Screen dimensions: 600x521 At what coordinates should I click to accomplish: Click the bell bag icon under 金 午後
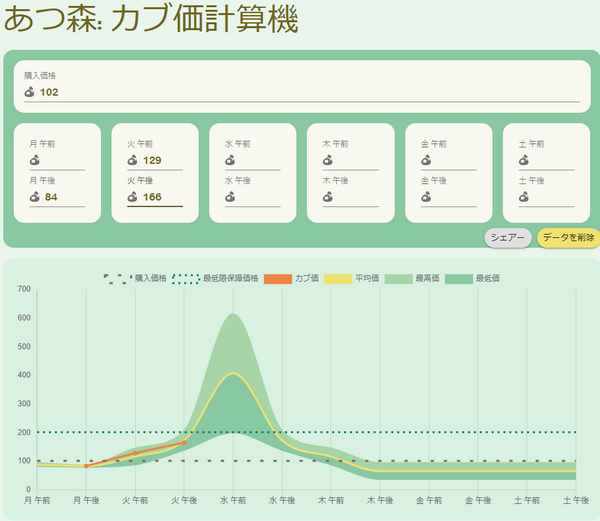tap(426, 197)
